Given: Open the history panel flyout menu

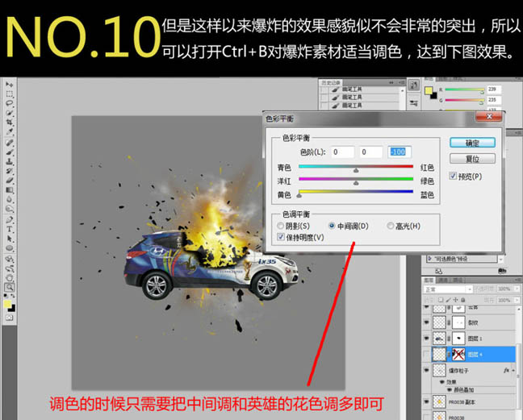Looking at the screenshot, I should 401,82.
